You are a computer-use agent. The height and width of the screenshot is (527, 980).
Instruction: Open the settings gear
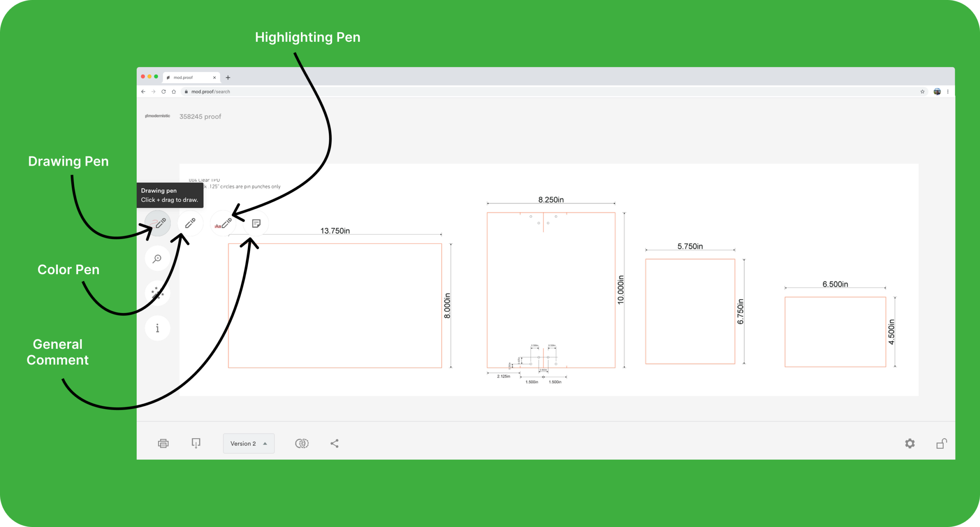[910, 444]
